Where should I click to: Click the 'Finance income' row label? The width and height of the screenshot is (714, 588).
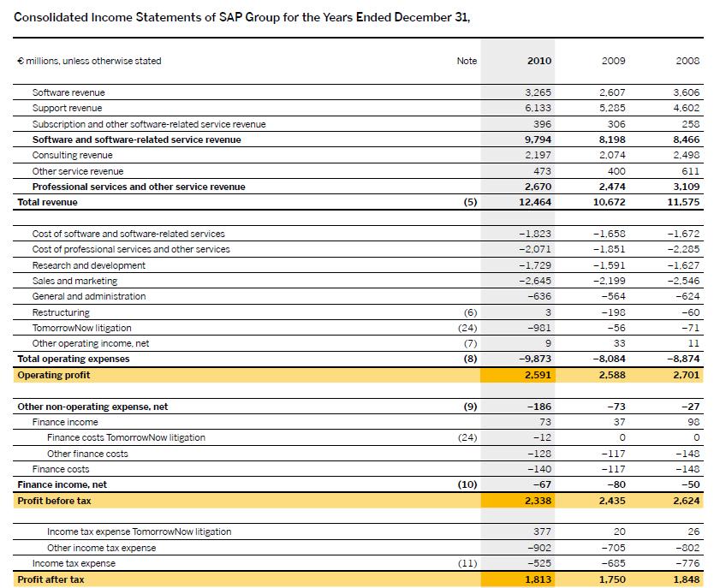pos(65,422)
